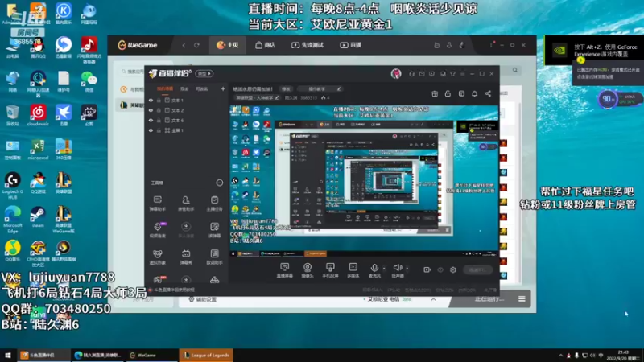Click the share icon in stream header

pyautogui.click(x=488, y=93)
